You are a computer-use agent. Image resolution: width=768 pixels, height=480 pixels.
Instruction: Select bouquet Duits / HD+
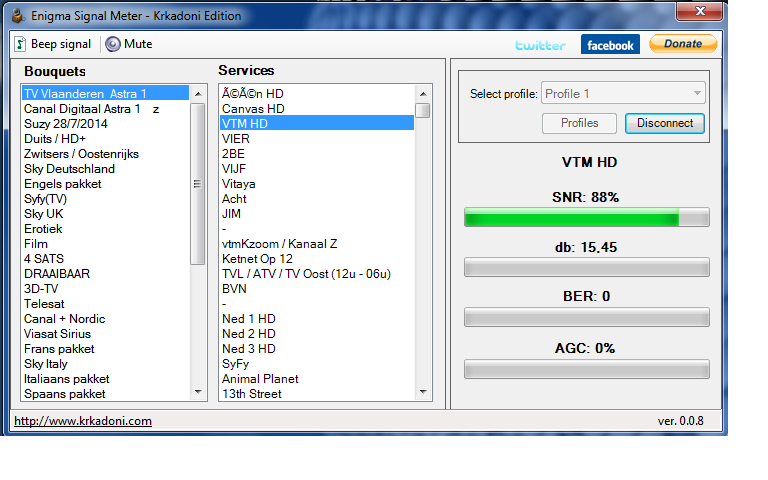click(105, 139)
